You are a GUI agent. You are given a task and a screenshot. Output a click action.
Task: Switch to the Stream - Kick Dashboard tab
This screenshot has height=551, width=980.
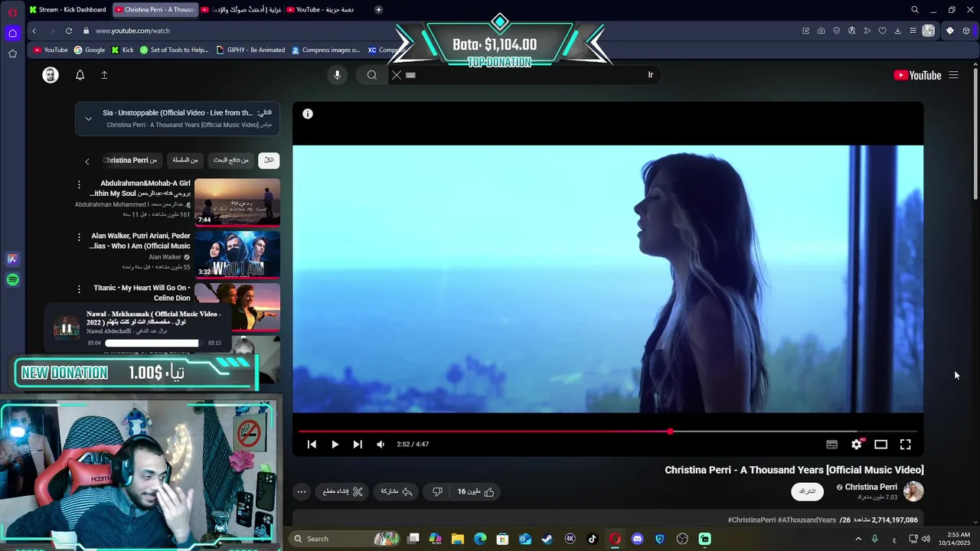[x=67, y=9]
